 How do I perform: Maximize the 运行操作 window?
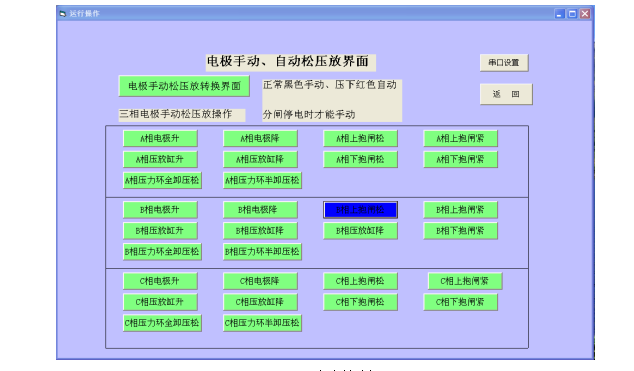coord(572,14)
